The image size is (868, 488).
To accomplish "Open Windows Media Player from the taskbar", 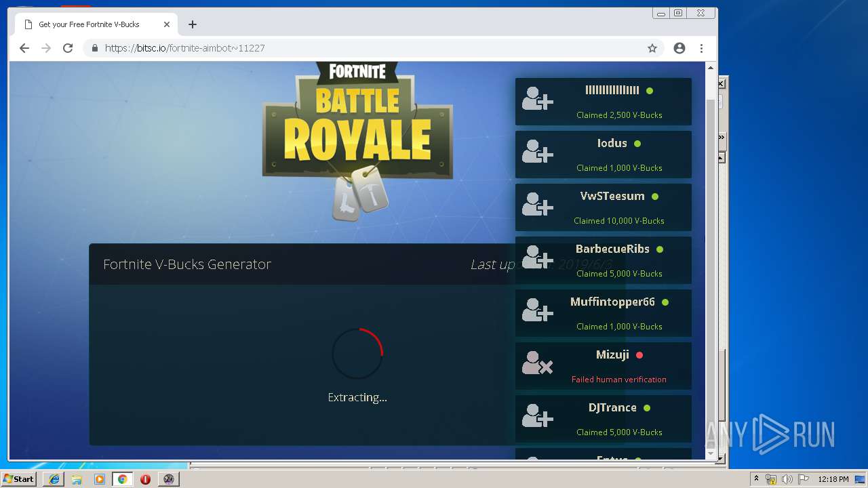I will click(100, 479).
